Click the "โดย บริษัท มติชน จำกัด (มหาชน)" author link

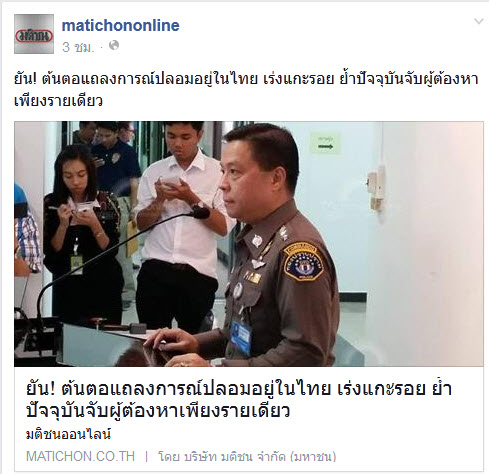[x=247, y=456]
